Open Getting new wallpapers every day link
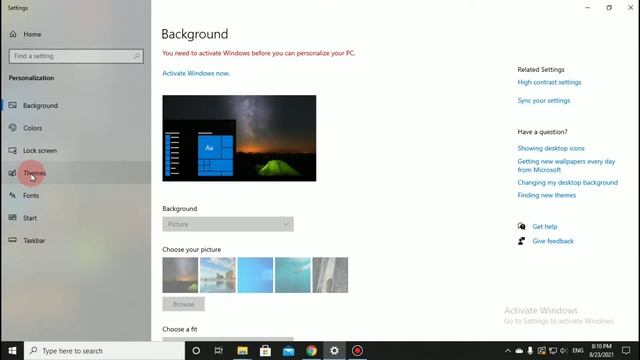 click(x=566, y=165)
